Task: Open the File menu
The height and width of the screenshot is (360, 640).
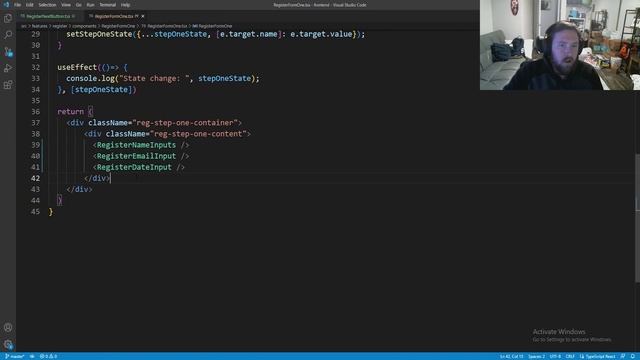Action: coord(18,5)
